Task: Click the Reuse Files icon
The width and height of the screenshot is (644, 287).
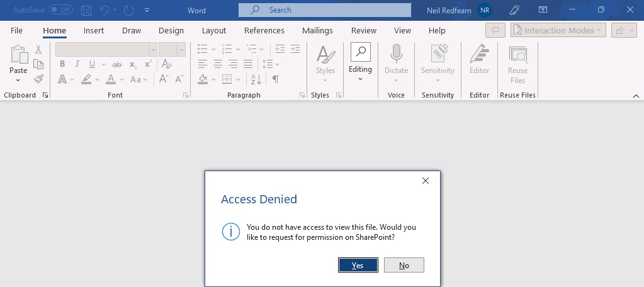Action: click(x=517, y=55)
